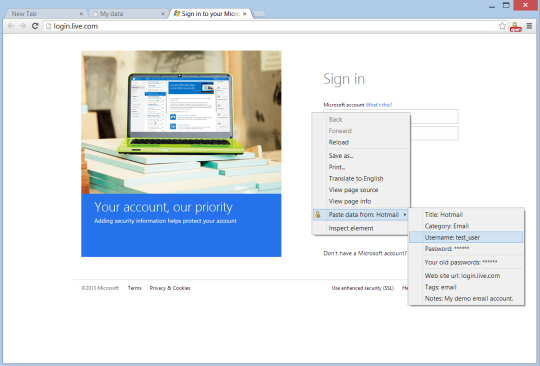Choose View page source
The width and height of the screenshot is (540, 366).
tap(361, 190)
